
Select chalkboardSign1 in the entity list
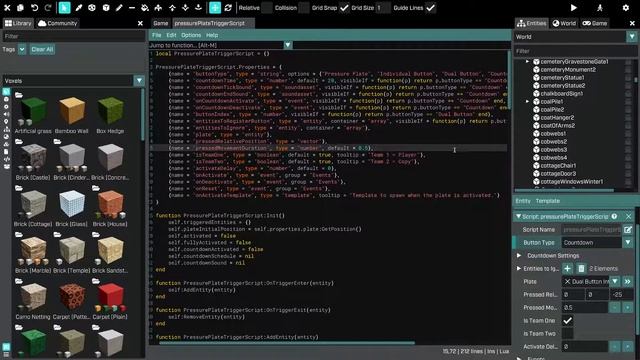[x=561, y=93]
